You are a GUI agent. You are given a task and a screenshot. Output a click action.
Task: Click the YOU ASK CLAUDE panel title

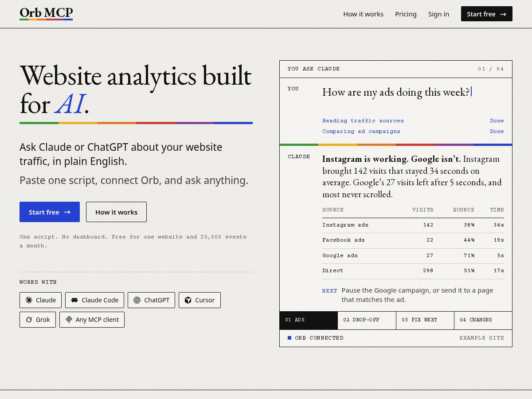coord(313,69)
